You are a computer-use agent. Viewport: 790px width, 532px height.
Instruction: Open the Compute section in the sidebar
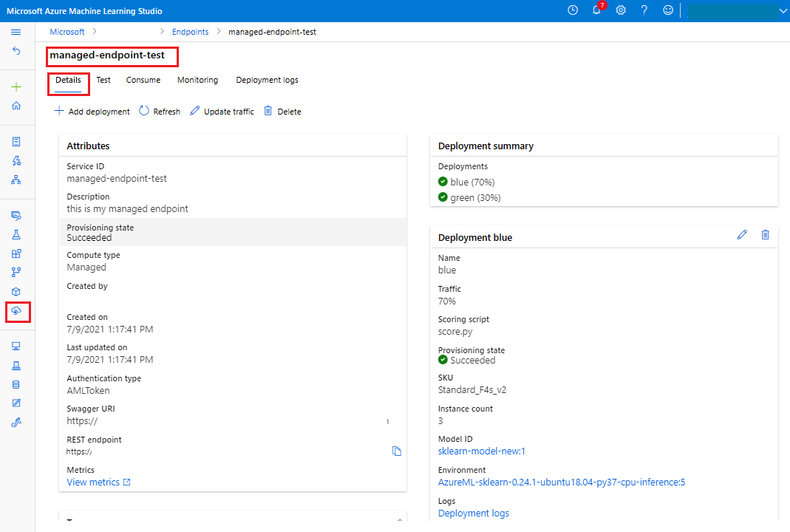[x=17, y=346]
